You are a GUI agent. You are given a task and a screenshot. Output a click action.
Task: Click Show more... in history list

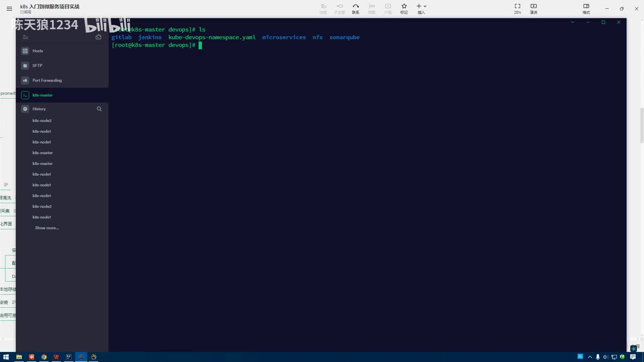coord(47,228)
